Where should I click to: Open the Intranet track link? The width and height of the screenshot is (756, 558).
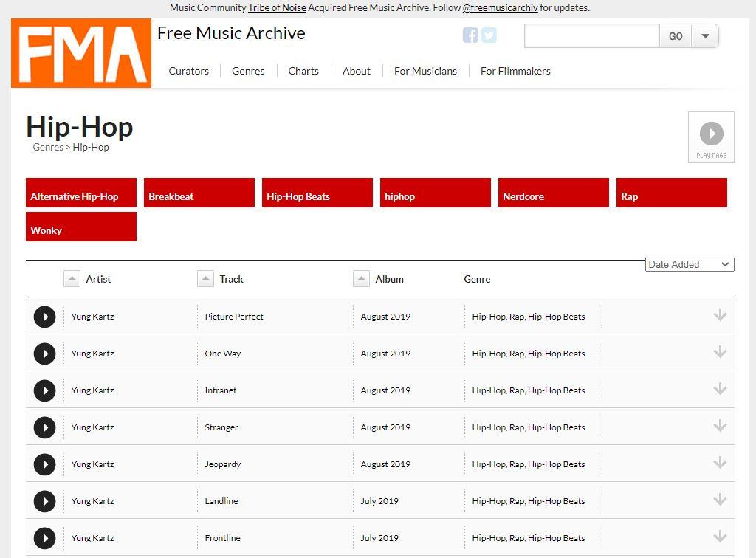tap(220, 390)
